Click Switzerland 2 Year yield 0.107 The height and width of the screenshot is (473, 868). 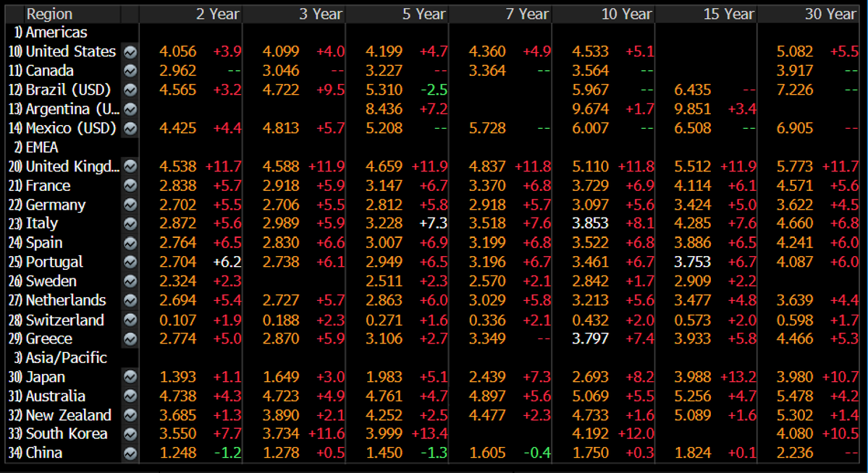click(x=177, y=320)
